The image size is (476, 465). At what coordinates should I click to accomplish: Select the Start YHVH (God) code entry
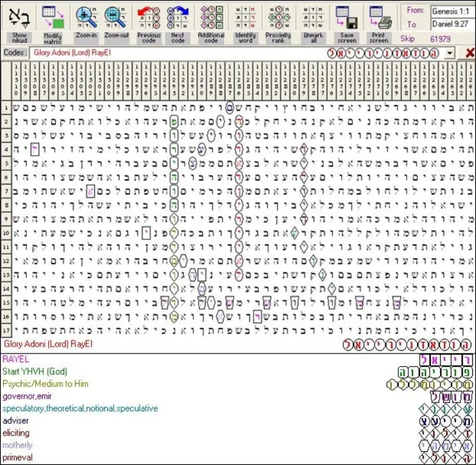pos(35,371)
